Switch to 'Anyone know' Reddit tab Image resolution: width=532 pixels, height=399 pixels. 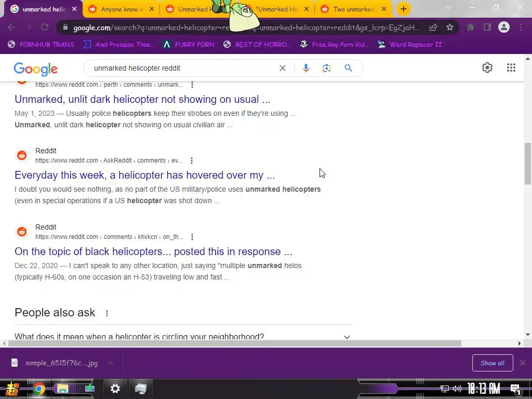point(120,9)
